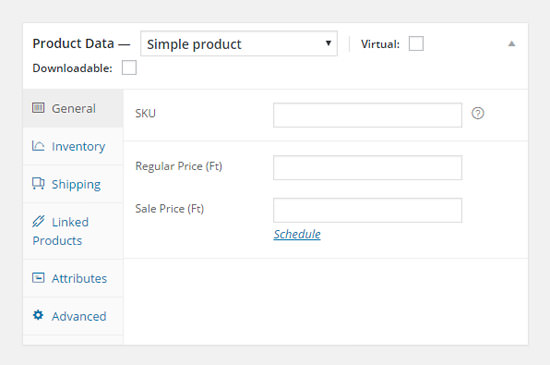The image size is (550, 365).
Task: Click the SKU label
Action: (x=145, y=113)
